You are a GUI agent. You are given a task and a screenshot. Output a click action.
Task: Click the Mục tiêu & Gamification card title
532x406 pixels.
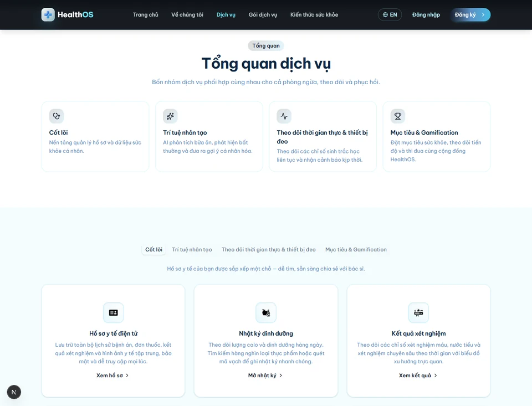click(x=424, y=132)
